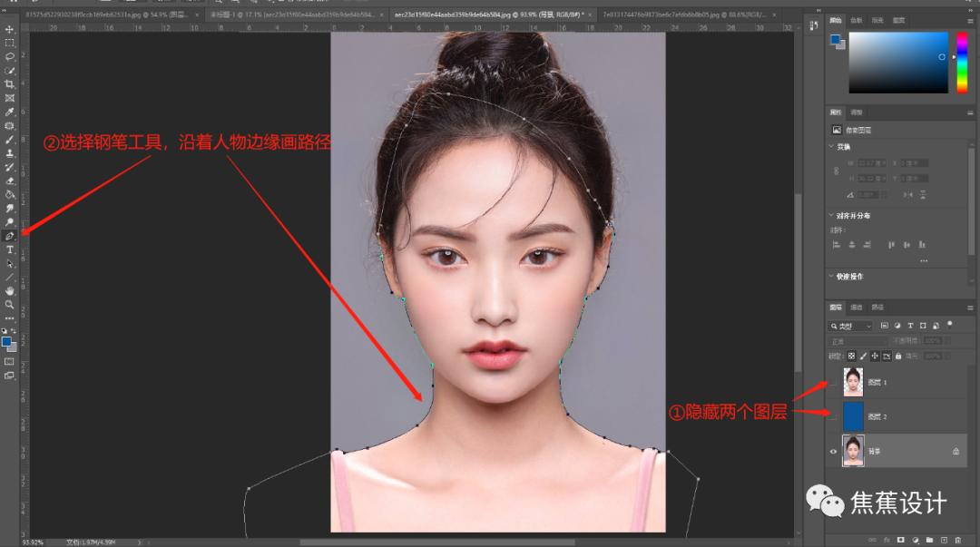Pick the horizontal Type tool
This screenshot has height=547, width=980.
tap(10, 249)
